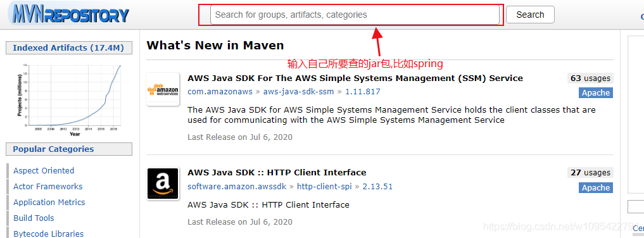Click Apache license tag on SSM entry

pos(596,93)
